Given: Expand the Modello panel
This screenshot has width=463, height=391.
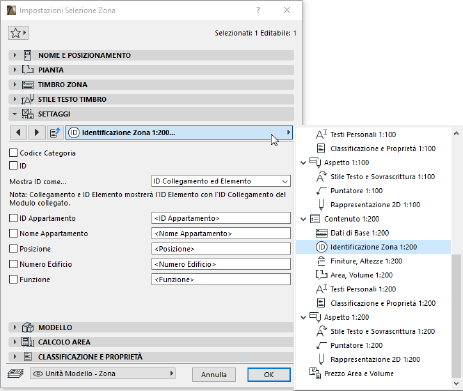Looking at the screenshot, I should pos(15,327).
